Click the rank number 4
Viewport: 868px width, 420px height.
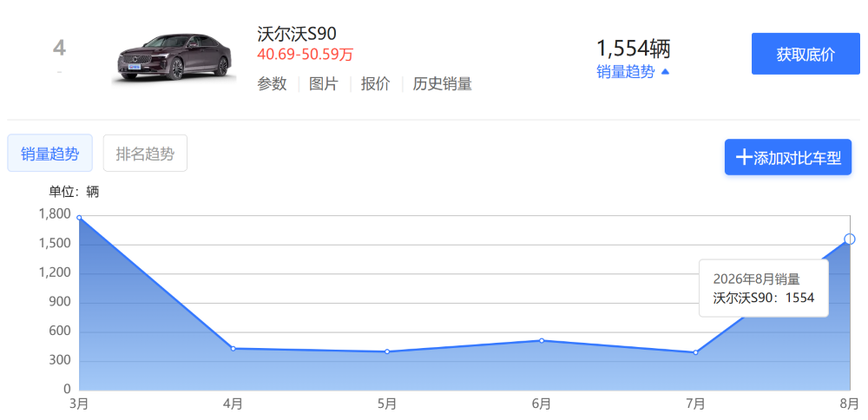coord(59,48)
